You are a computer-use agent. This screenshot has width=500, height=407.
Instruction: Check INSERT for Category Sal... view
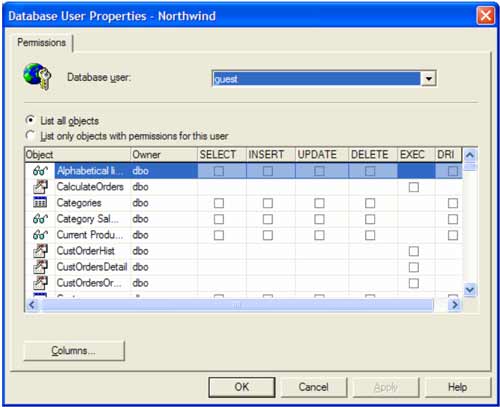click(268, 219)
